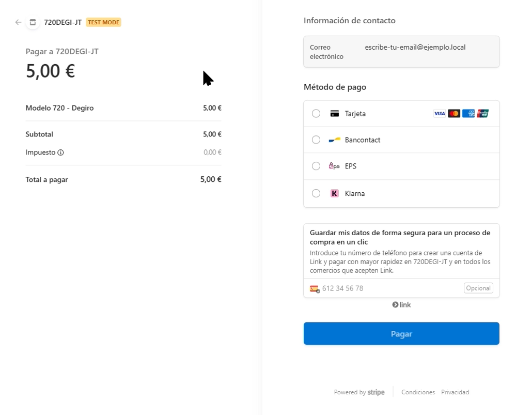Choose the Klarna radio button
The width and height of the screenshot is (532, 415).
316,193
